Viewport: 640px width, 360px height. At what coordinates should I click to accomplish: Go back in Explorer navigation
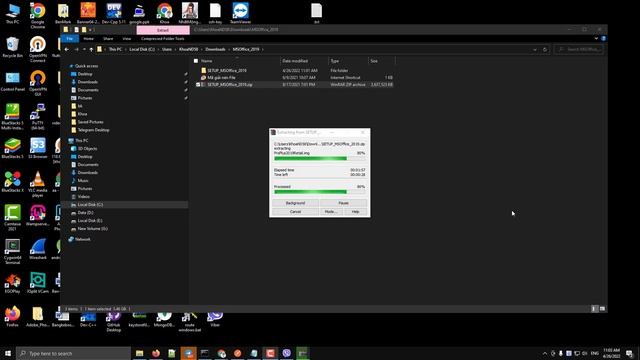click(67, 49)
